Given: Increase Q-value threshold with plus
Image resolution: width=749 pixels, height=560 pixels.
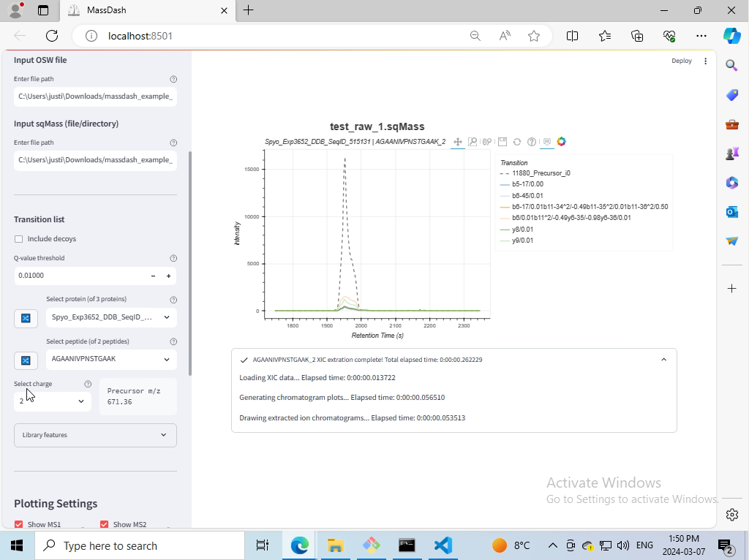Looking at the screenshot, I should click(x=168, y=276).
